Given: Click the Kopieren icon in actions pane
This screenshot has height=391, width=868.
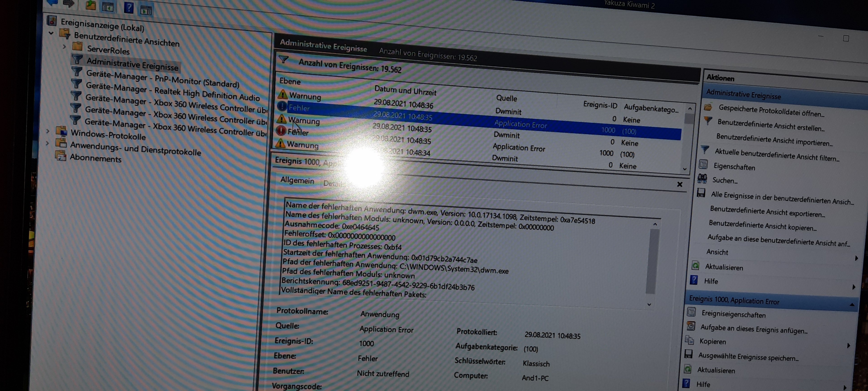Looking at the screenshot, I should click(x=689, y=340).
